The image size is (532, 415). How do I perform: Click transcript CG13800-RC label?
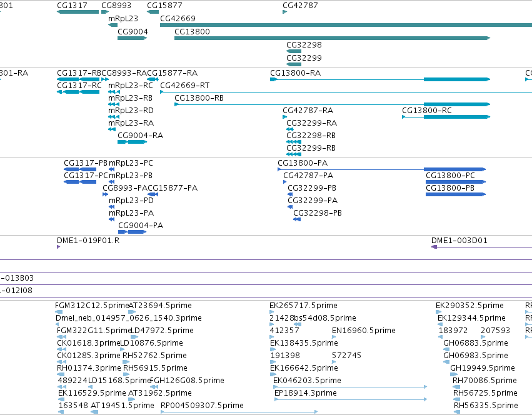427,111
